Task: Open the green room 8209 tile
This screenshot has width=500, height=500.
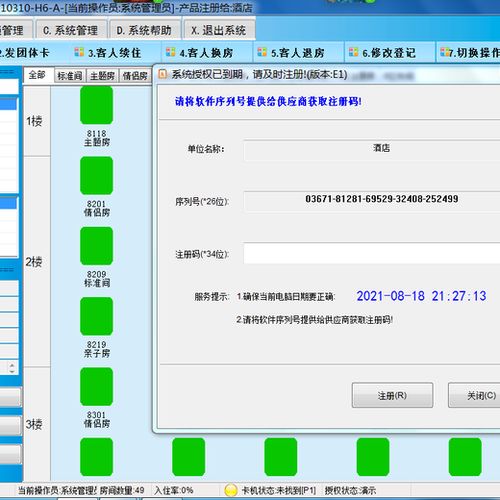Action: click(x=97, y=246)
